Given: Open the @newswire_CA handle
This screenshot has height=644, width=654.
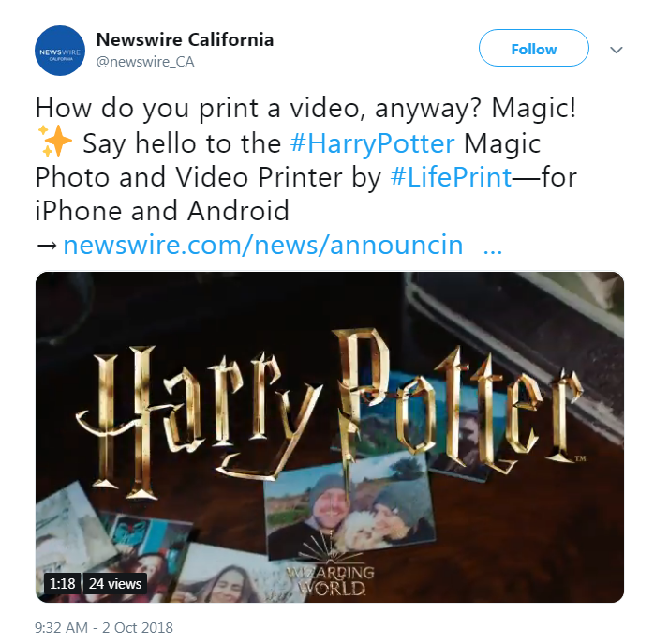Looking at the screenshot, I should (145, 62).
